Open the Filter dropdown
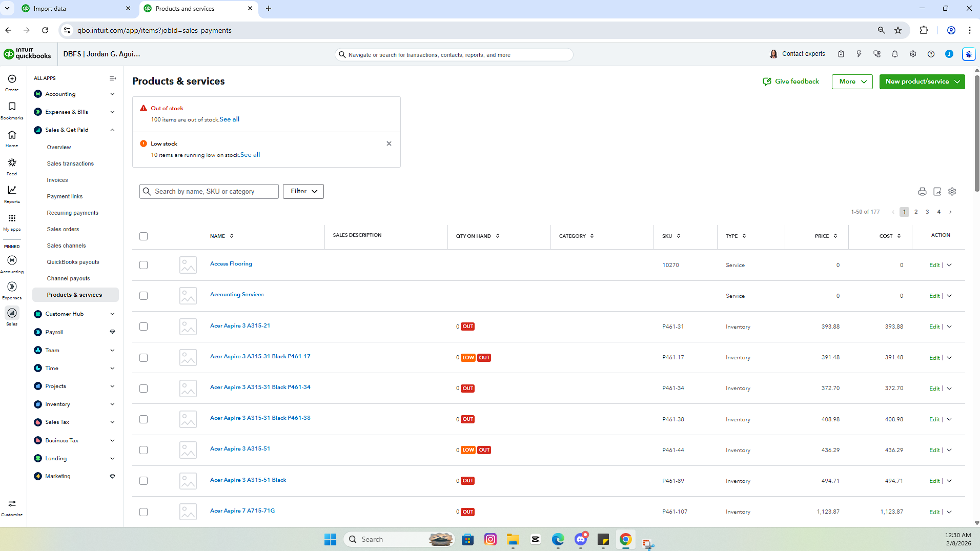 click(x=303, y=191)
